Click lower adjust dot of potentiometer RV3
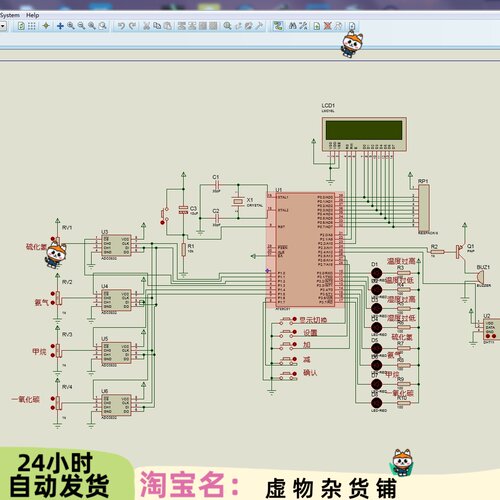The height and width of the screenshot is (500, 500). [x=53, y=355]
